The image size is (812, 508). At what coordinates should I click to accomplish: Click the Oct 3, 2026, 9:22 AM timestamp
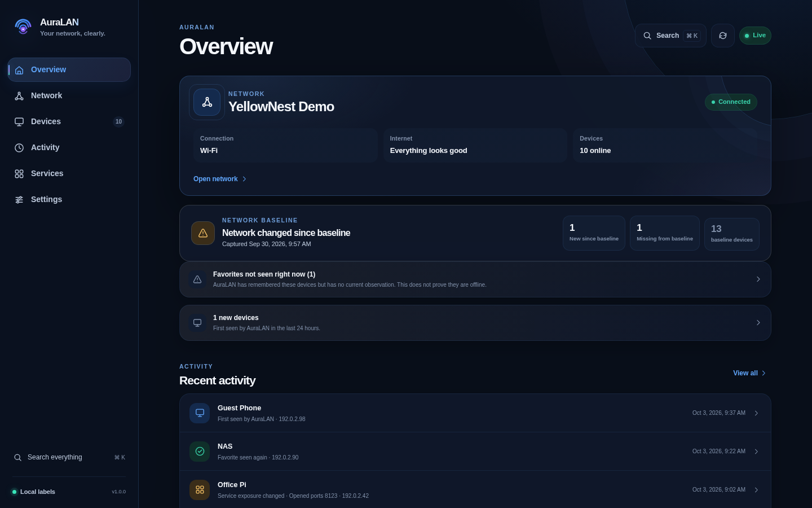tap(719, 452)
